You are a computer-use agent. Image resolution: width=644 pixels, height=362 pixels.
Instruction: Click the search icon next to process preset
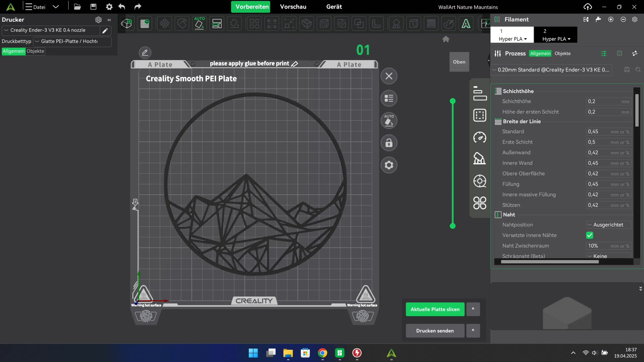[x=638, y=70]
